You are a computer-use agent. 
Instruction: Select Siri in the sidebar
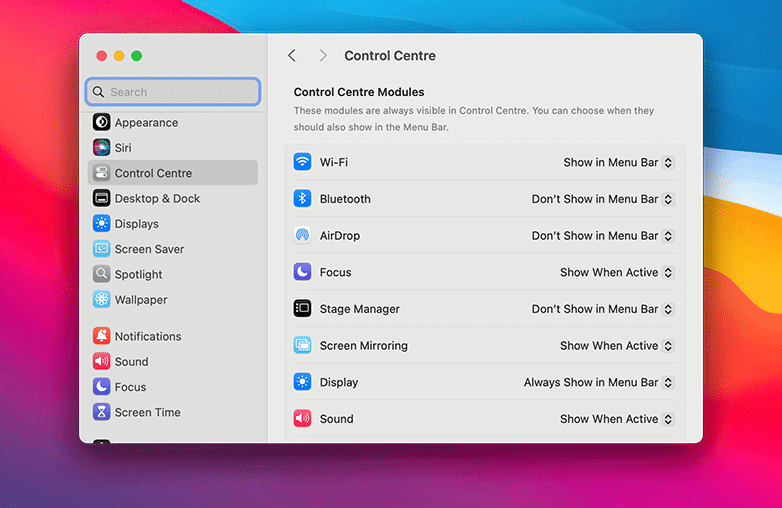point(173,148)
